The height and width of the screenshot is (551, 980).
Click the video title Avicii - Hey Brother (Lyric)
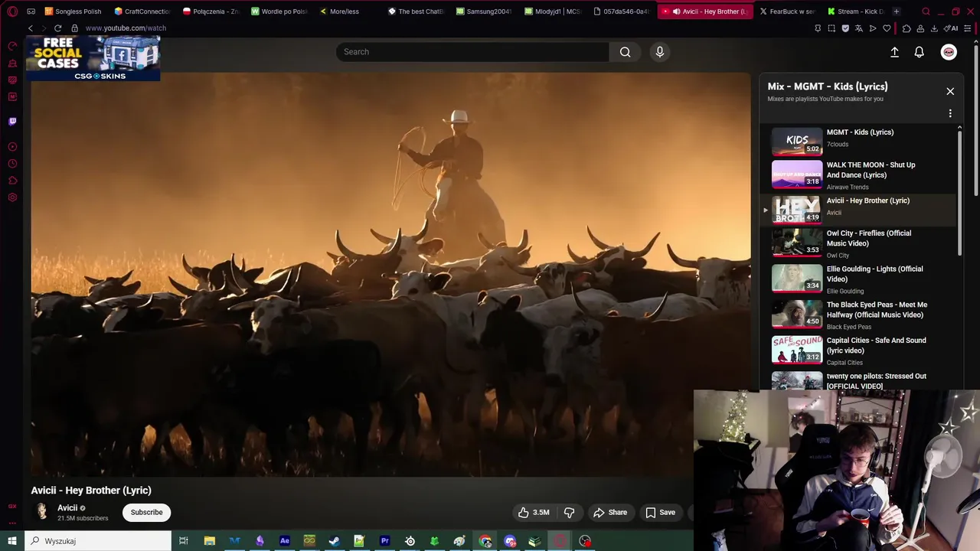coord(91,491)
